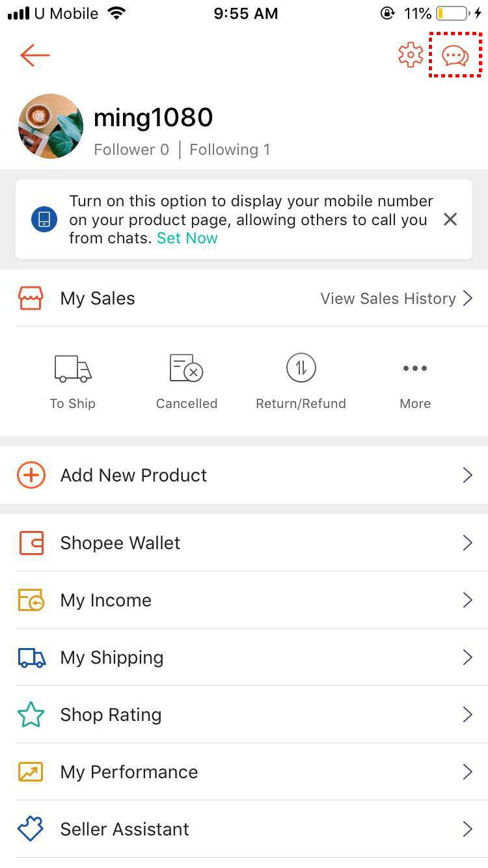Open settings via the gear icon
Screen dimensions: 488x868
(411, 55)
